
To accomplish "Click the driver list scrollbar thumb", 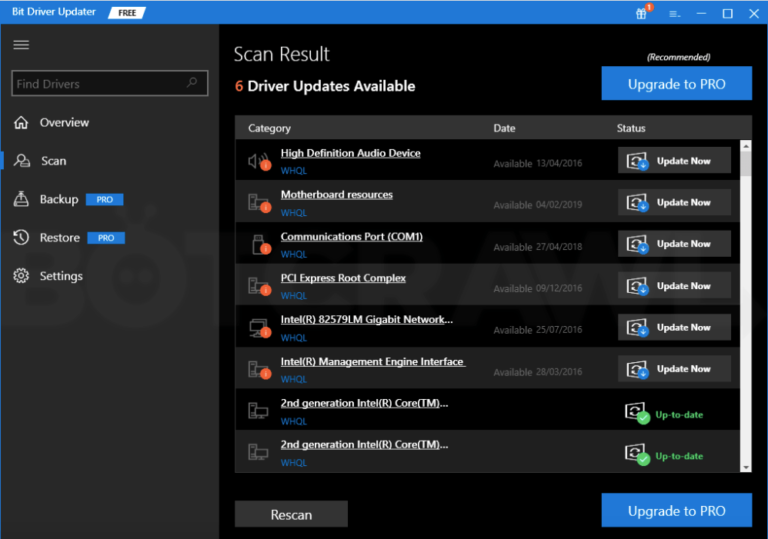I will pos(745,164).
